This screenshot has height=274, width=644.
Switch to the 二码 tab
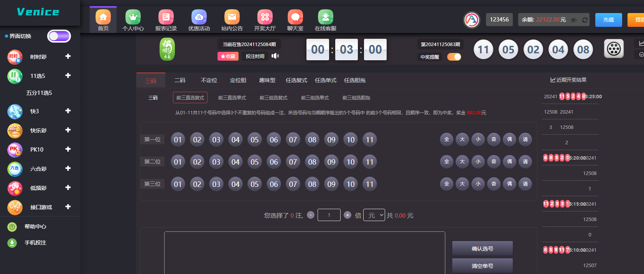[x=180, y=80]
